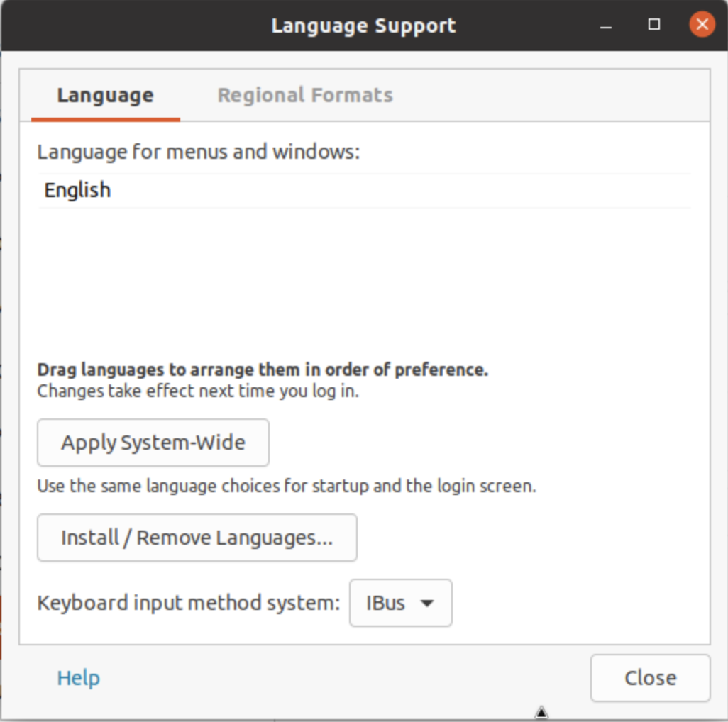
Task: Click the 'Language for menus and windows' label
Action: pos(199,152)
